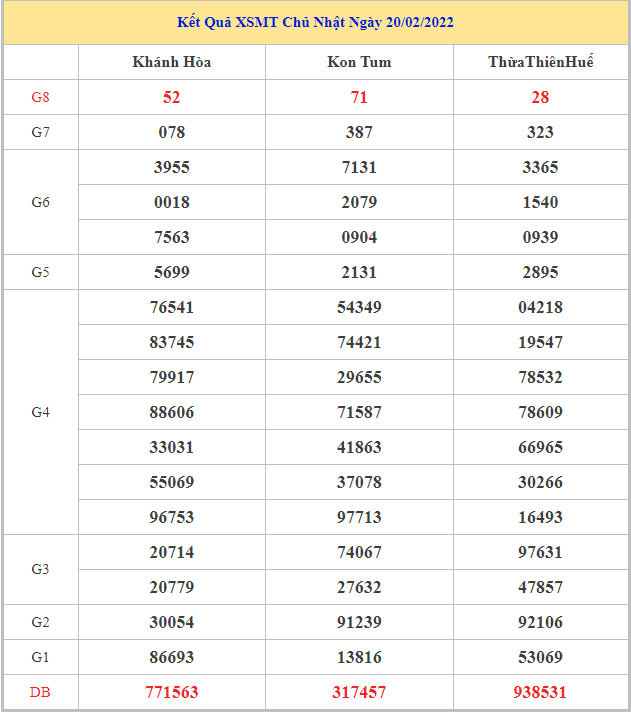Click the G8 row label
The image size is (631, 712).
[x=40, y=97]
